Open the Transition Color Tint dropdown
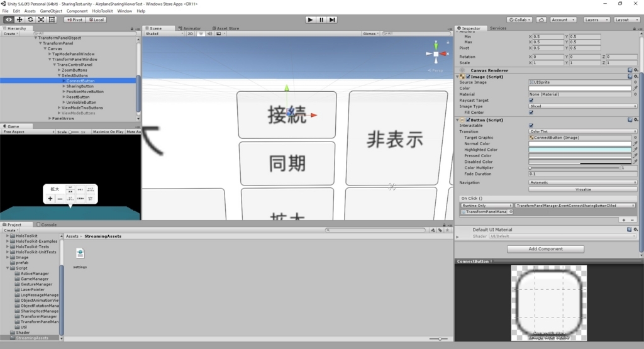Image resolution: width=644 pixels, height=349 pixels. coord(583,131)
